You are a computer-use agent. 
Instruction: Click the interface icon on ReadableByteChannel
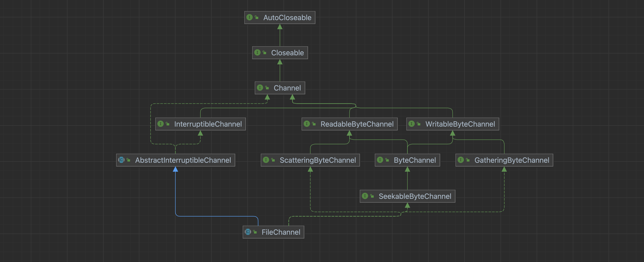[x=307, y=124]
